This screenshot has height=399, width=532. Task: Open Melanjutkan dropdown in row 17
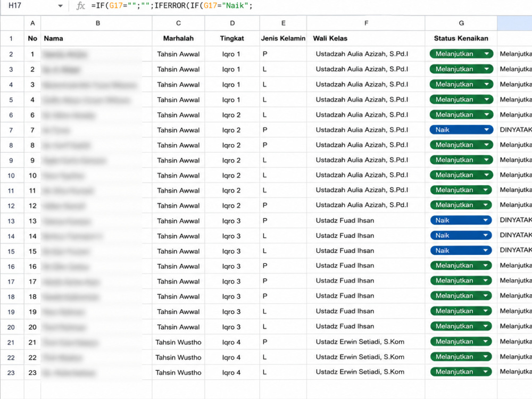point(486,280)
